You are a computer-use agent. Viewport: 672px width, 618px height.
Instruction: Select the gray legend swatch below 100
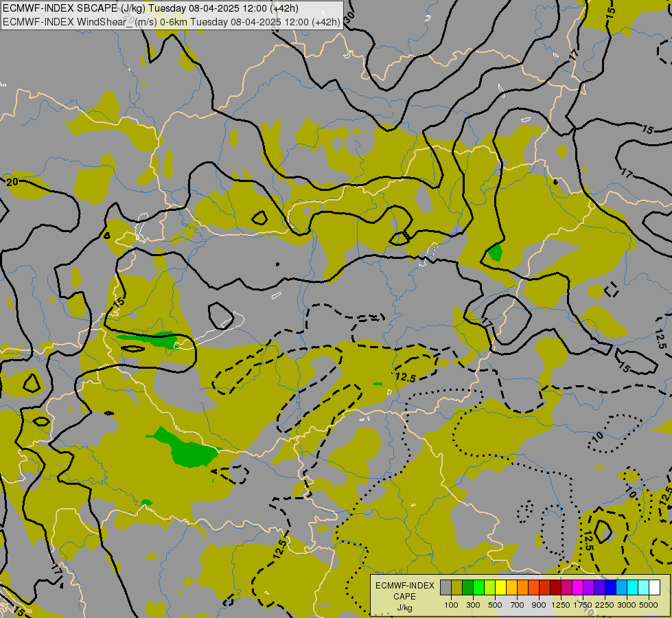[445, 587]
